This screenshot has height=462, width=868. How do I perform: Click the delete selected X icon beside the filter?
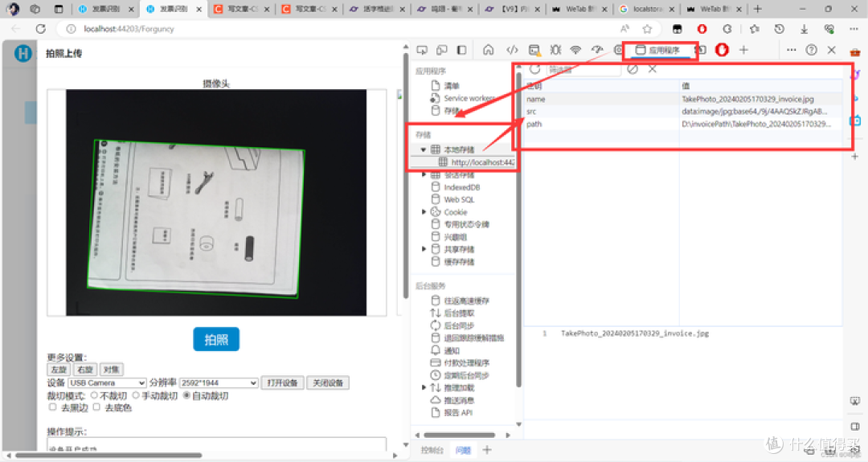pyautogui.click(x=653, y=69)
